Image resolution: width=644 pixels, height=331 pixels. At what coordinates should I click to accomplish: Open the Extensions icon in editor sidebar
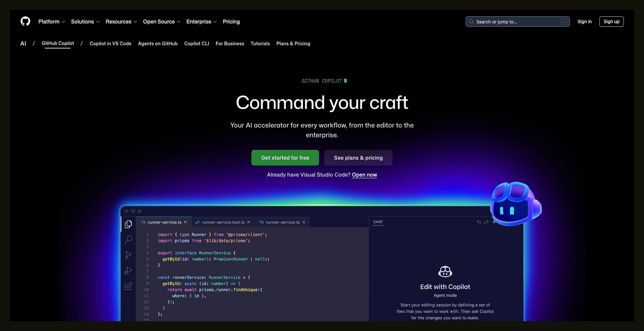128,286
